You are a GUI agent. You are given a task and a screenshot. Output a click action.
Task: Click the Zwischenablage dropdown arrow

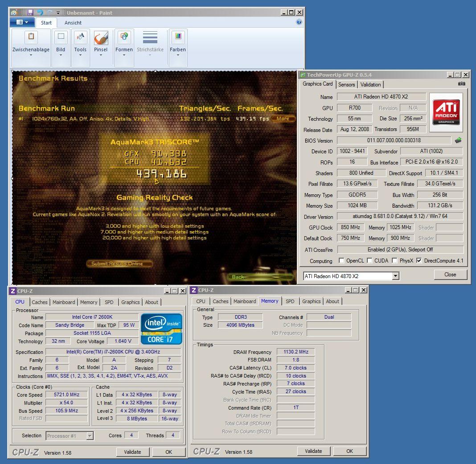pyautogui.click(x=31, y=55)
